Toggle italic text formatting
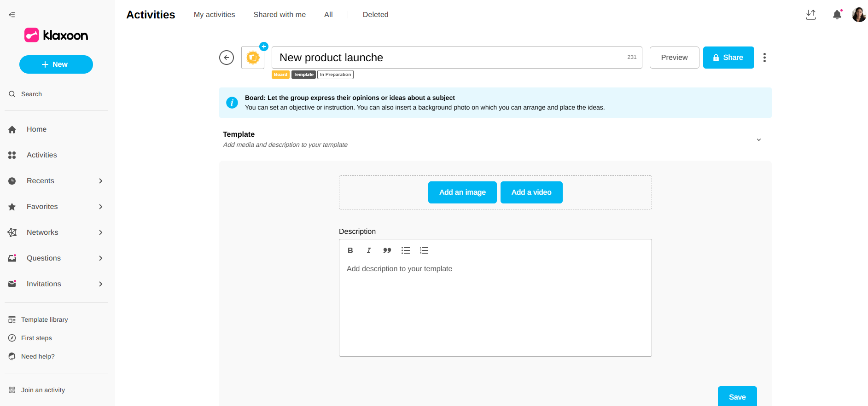Viewport: 868px width, 406px height. tap(368, 250)
